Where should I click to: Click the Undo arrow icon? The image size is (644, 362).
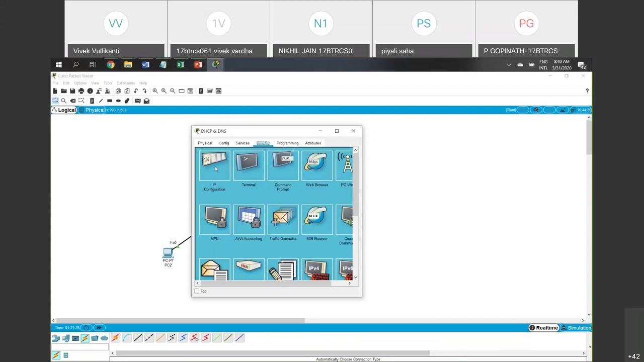click(x=136, y=91)
